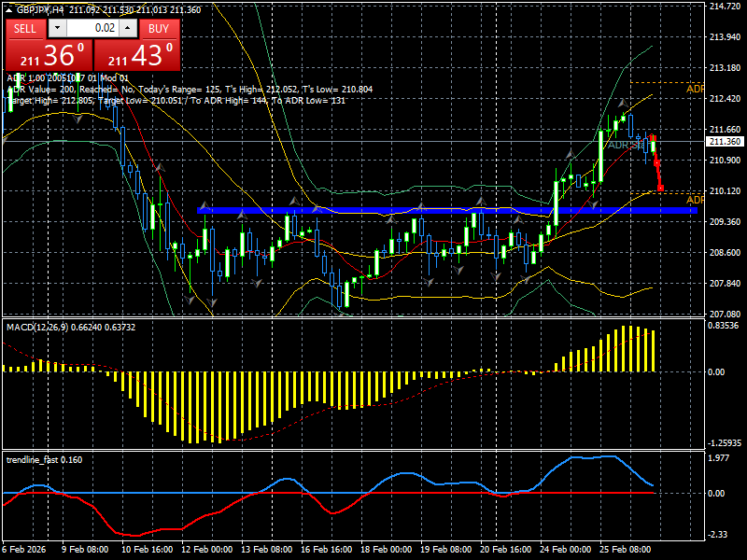This screenshot has height=560, width=747.
Task: Click the 18 Feb 00:00 time label
Action: pyautogui.click(x=387, y=550)
